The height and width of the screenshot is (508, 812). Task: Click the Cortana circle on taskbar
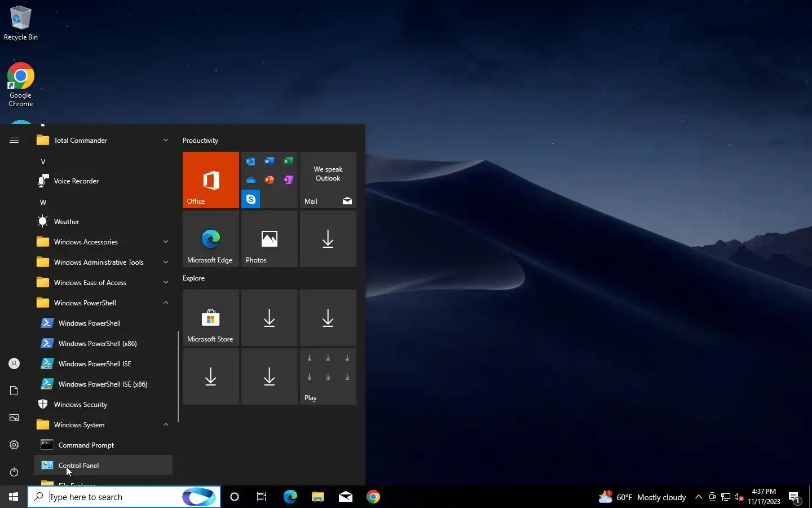[235, 497]
